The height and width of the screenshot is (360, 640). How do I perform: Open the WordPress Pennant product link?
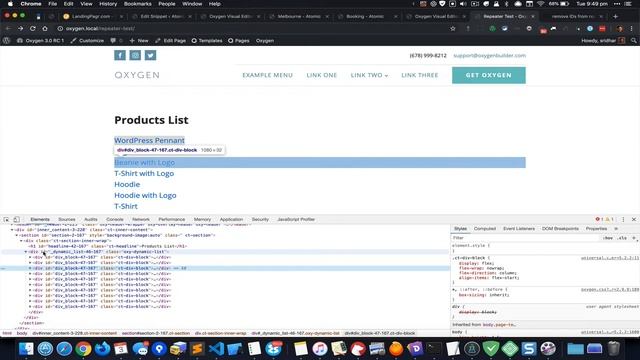pos(149,140)
